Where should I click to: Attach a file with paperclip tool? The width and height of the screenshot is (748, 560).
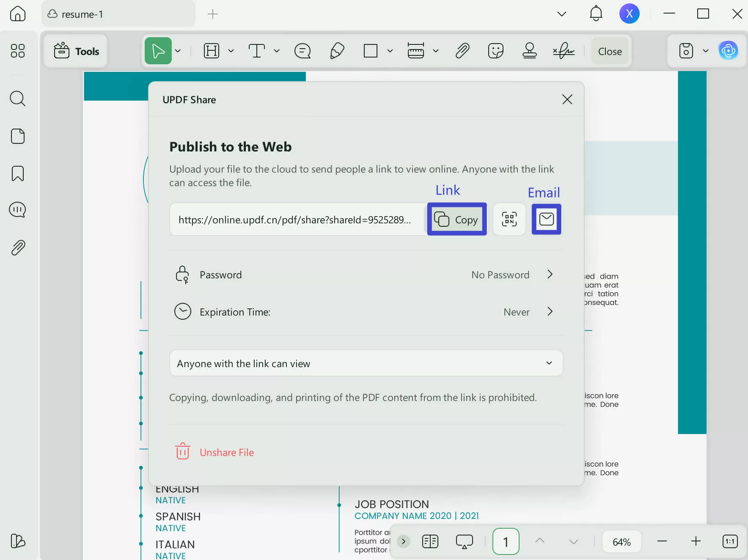462,51
